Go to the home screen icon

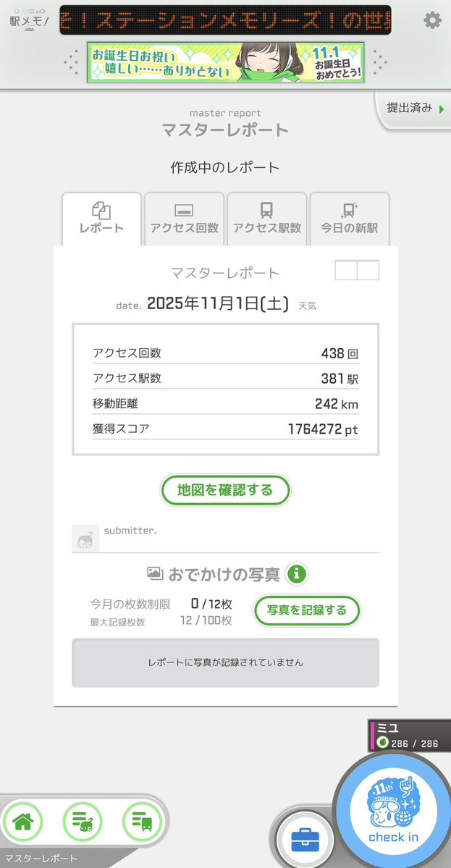(x=23, y=821)
